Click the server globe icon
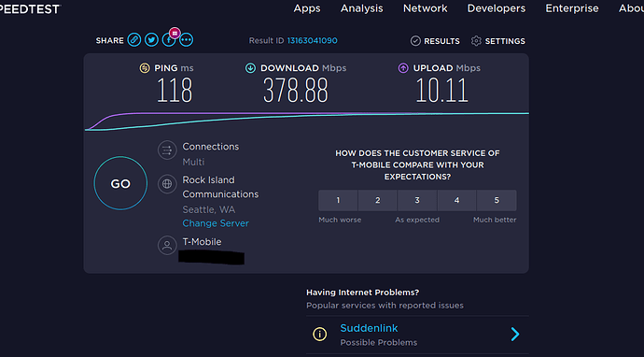The height and width of the screenshot is (357, 644). coord(167,183)
